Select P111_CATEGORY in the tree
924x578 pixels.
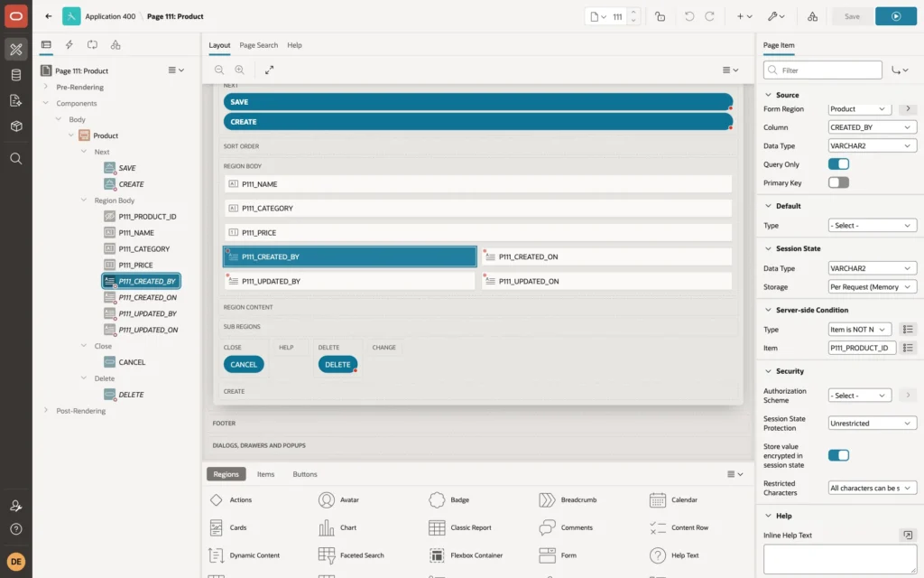tap(143, 249)
